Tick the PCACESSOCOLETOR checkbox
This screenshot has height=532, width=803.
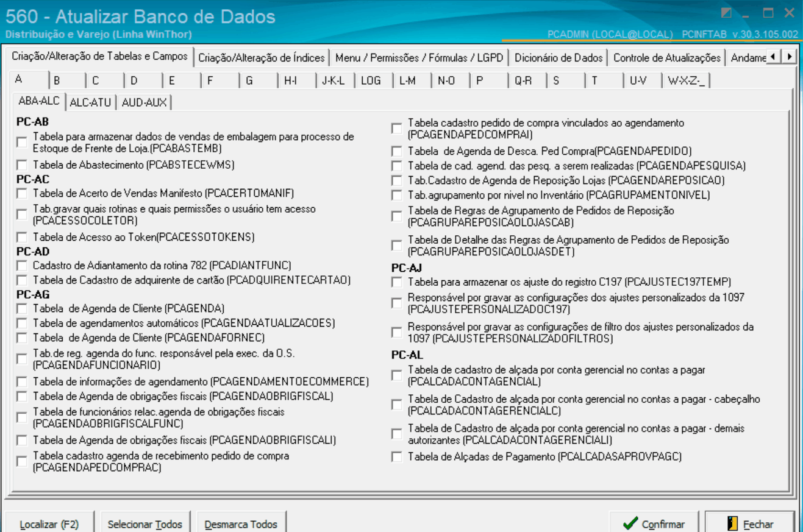[22, 214]
